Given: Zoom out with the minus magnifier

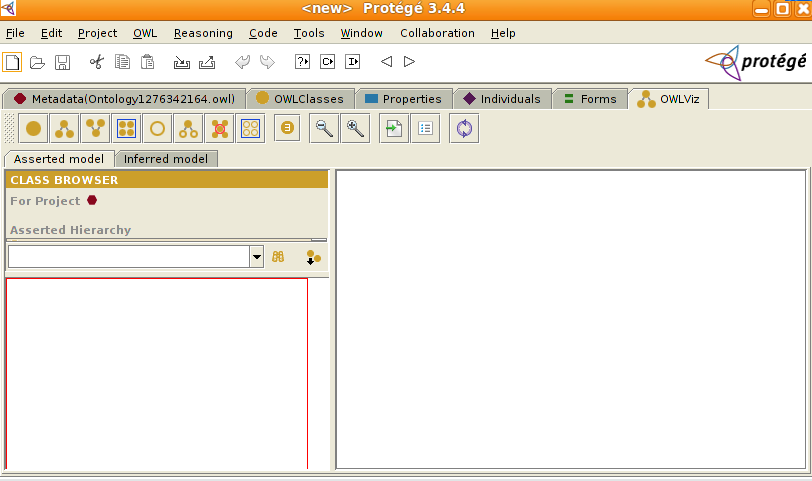Looking at the screenshot, I should click(324, 128).
